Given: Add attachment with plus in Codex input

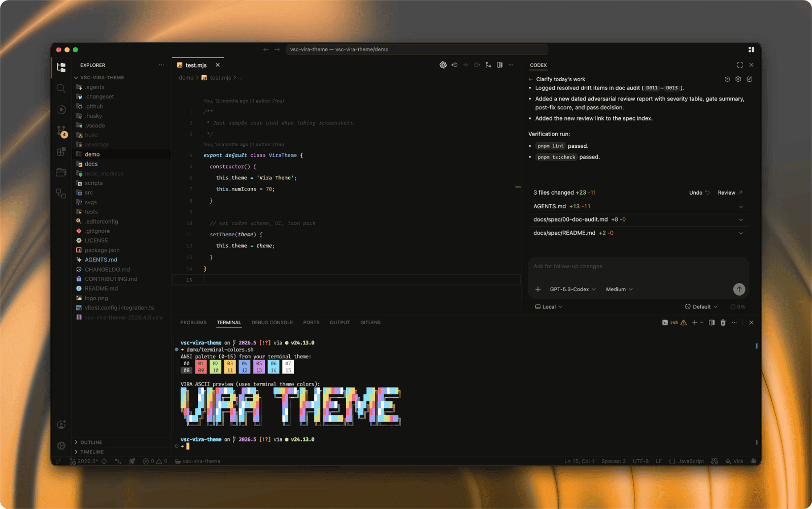Looking at the screenshot, I should coord(538,290).
